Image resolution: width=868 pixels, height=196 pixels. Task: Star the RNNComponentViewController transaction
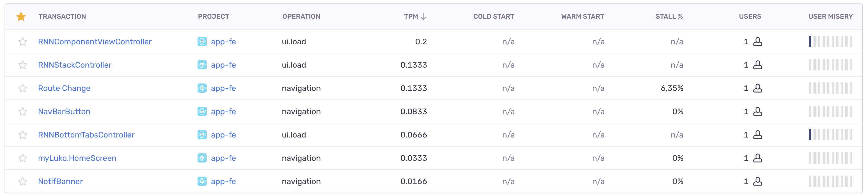coord(23,41)
